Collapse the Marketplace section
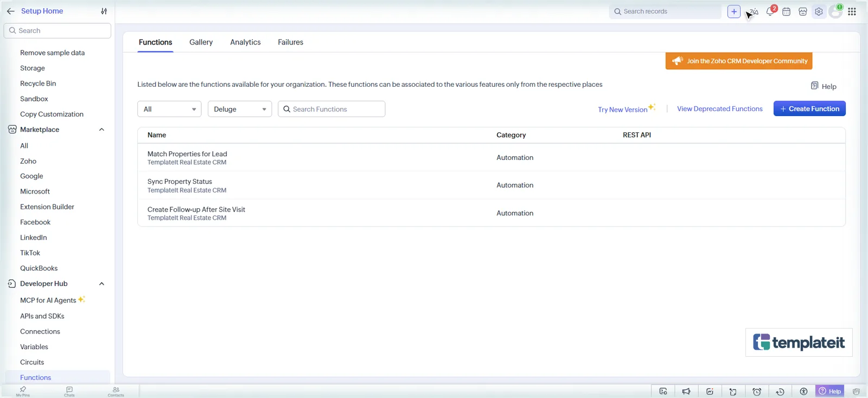Viewport: 868px width, 398px height. point(101,130)
